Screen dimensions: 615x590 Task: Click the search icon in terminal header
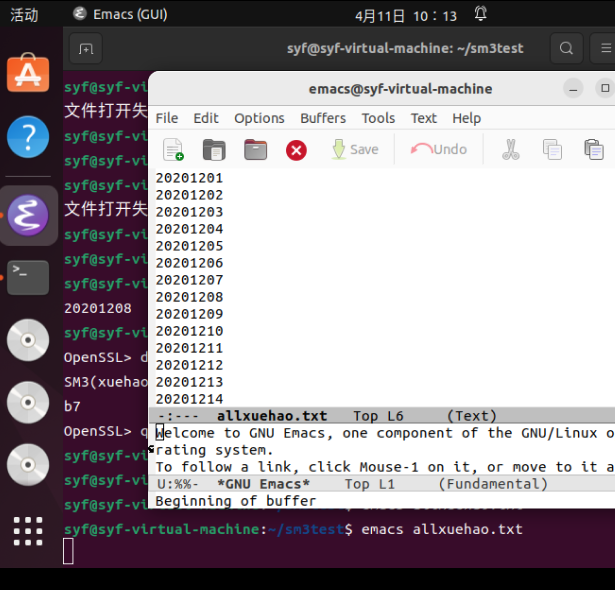coord(566,48)
